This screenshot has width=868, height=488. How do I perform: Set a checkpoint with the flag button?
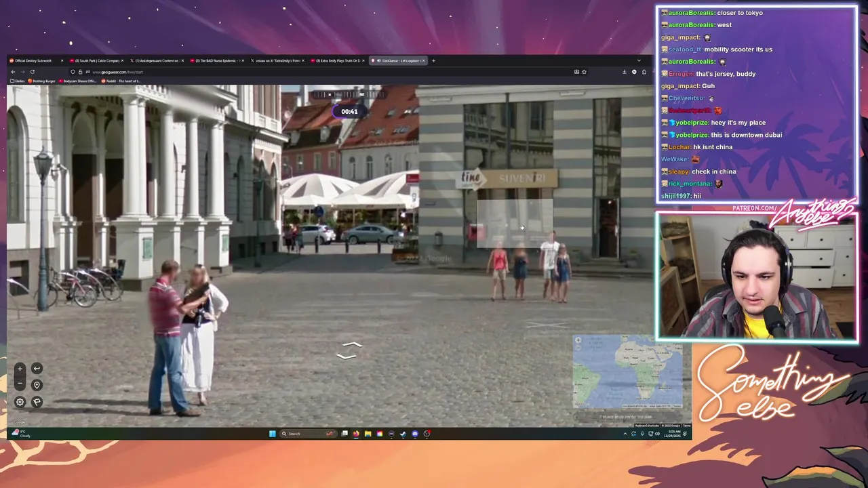point(37,402)
